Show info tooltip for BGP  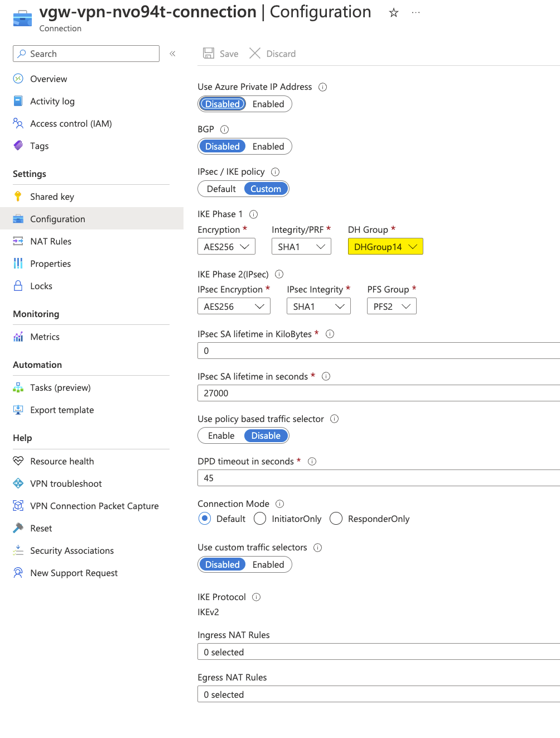coord(225,130)
